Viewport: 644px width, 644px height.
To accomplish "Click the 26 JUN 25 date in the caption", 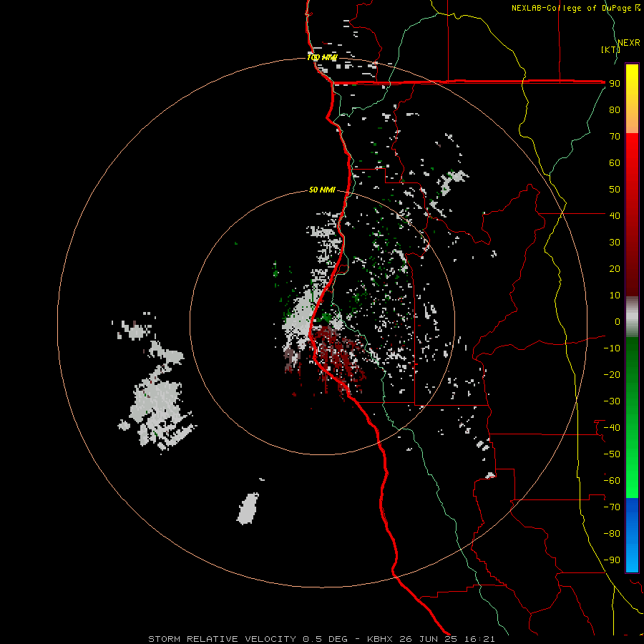I will point(429,639).
